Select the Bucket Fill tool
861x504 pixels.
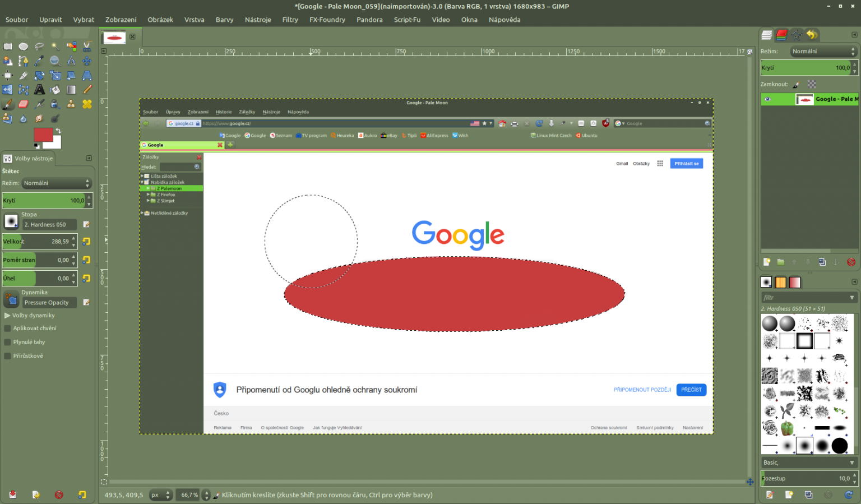point(55,90)
